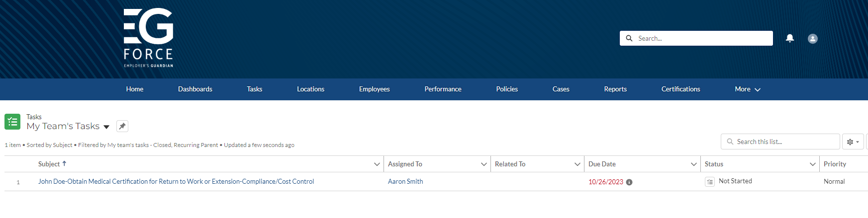The width and height of the screenshot is (868, 218).
Task: Click the green Tasks object icon
Action: click(12, 122)
